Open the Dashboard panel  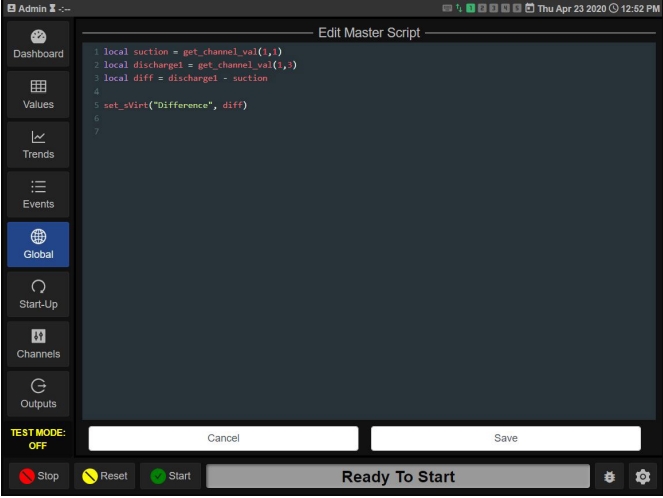pyautogui.click(x=38, y=43)
